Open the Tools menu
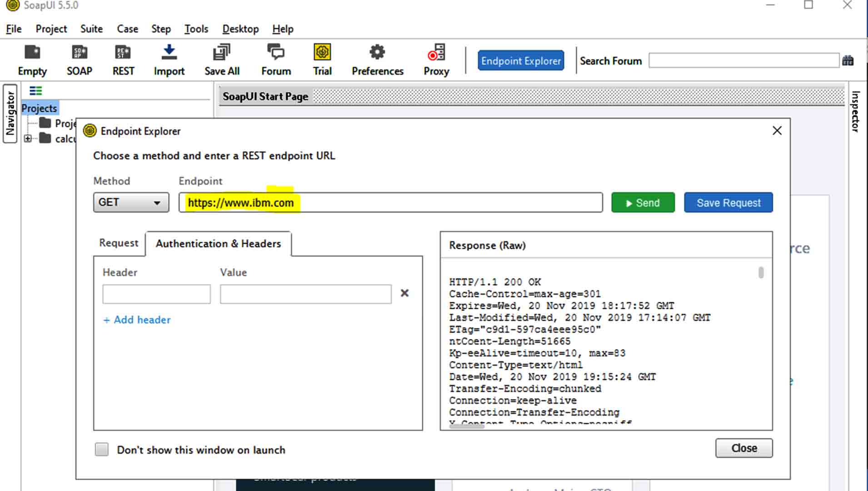868x491 pixels. (196, 29)
